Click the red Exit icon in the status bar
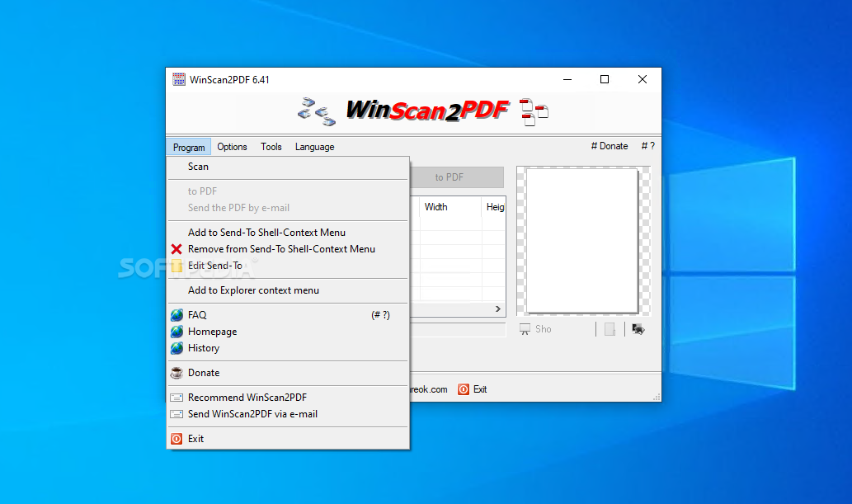The height and width of the screenshot is (504, 852). pos(464,389)
